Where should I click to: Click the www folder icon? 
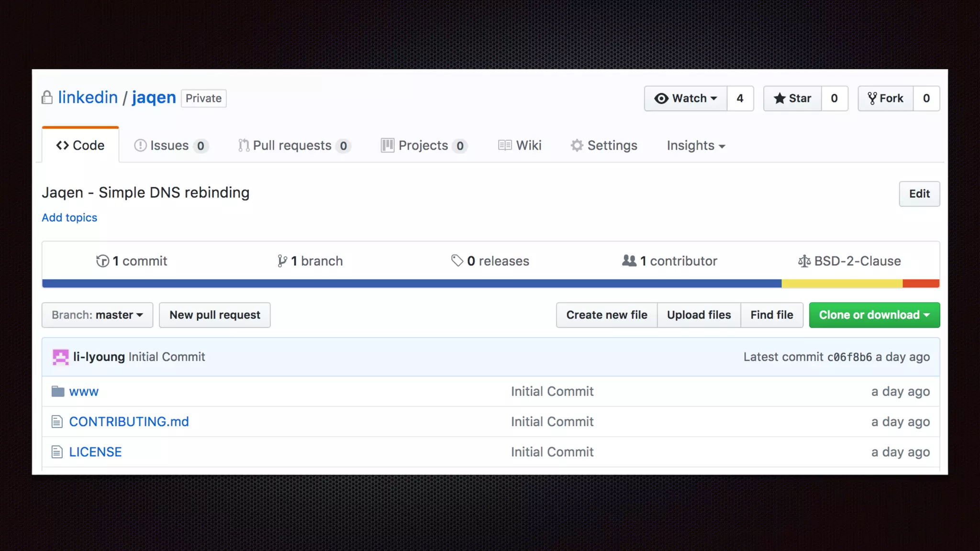pyautogui.click(x=58, y=391)
